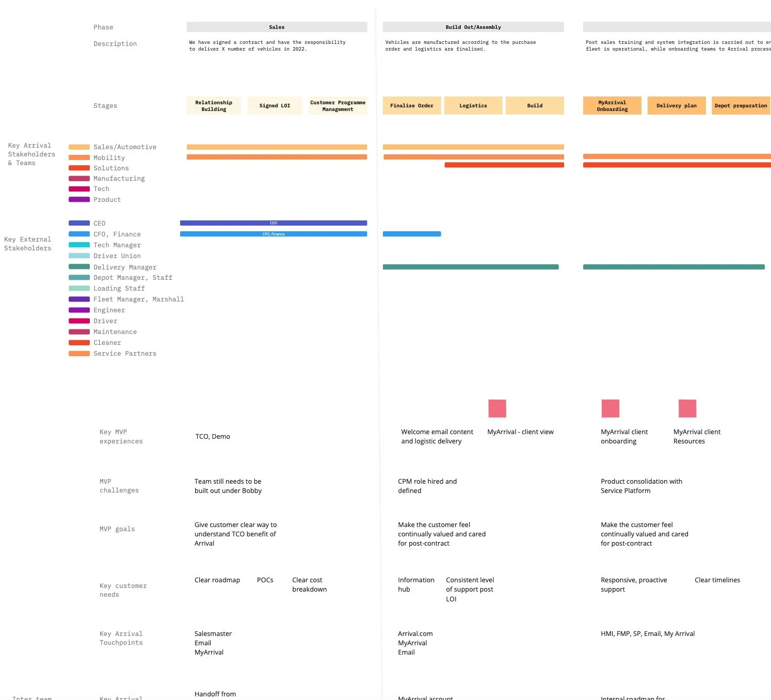Select the Driver Union legend color swatch

[x=79, y=256]
